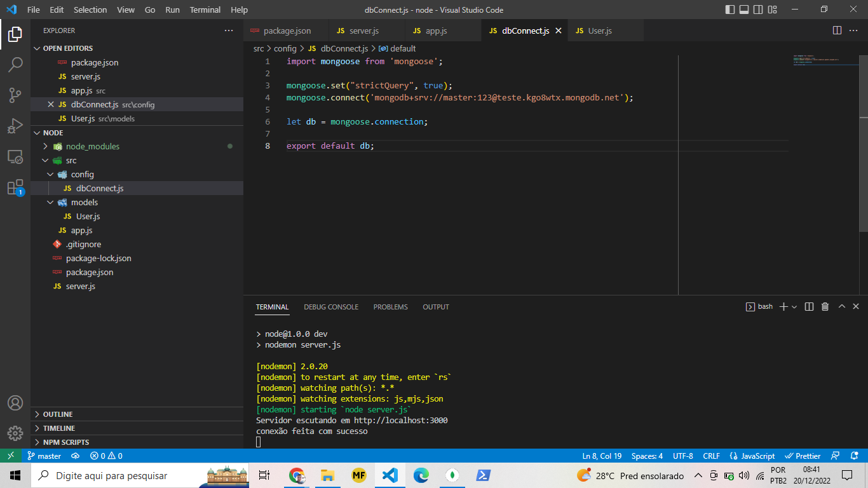
Task: Close the terminal panel
Action: (856, 306)
